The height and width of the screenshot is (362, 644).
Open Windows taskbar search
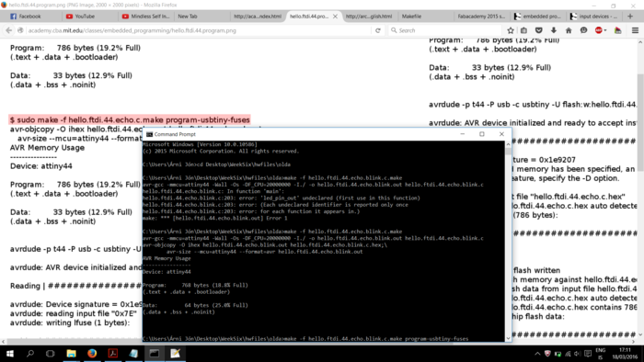click(x=30, y=354)
